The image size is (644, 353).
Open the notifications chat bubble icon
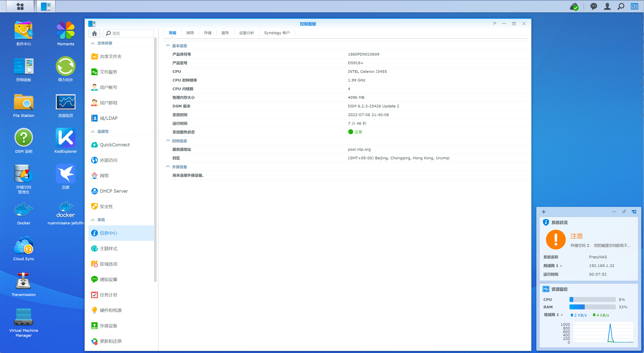pos(594,6)
